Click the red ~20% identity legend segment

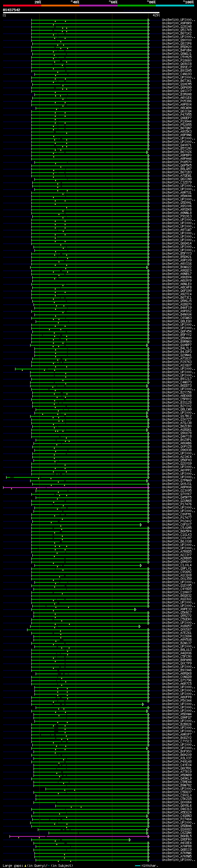click(x=22, y=6)
